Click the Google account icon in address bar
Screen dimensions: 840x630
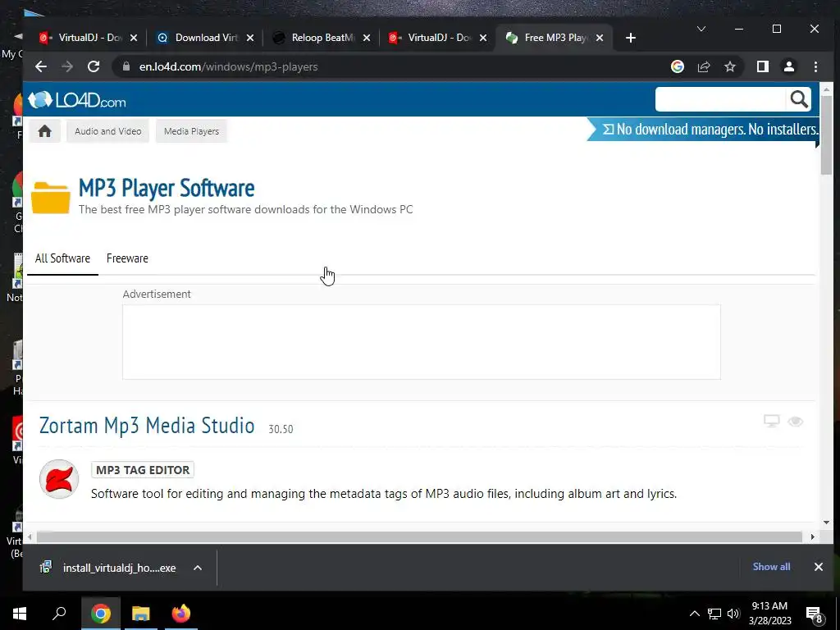click(677, 66)
